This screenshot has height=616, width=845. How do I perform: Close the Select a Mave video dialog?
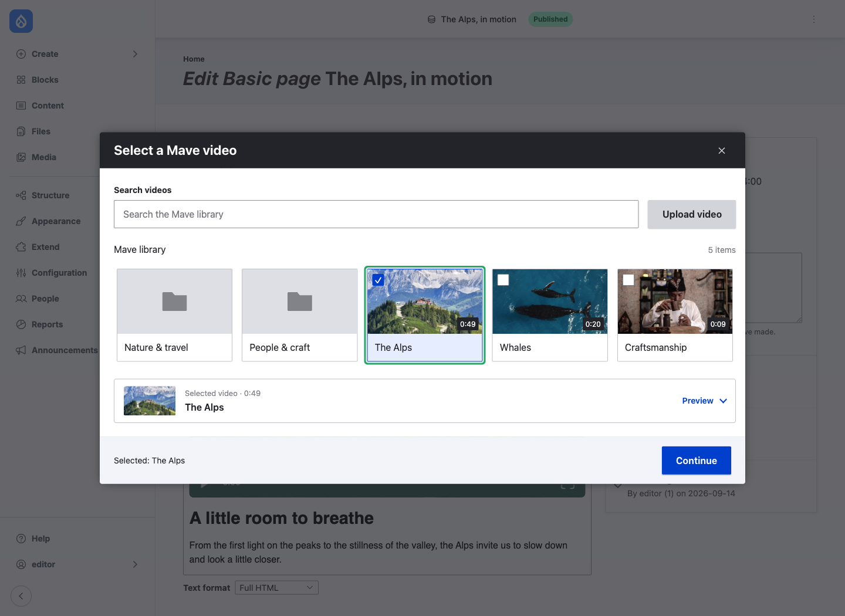[722, 151]
